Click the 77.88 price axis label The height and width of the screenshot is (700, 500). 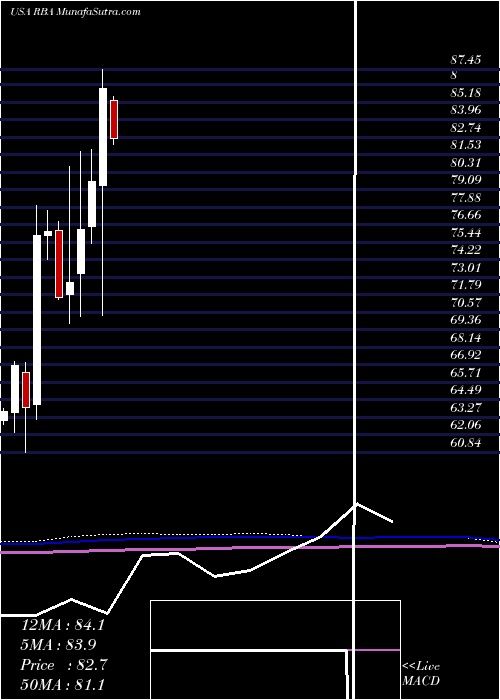pyautogui.click(x=466, y=197)
